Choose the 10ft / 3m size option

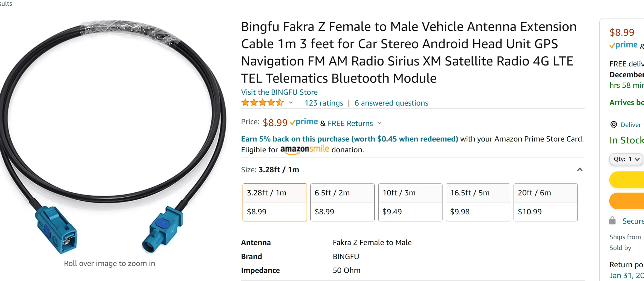(410, 202)
